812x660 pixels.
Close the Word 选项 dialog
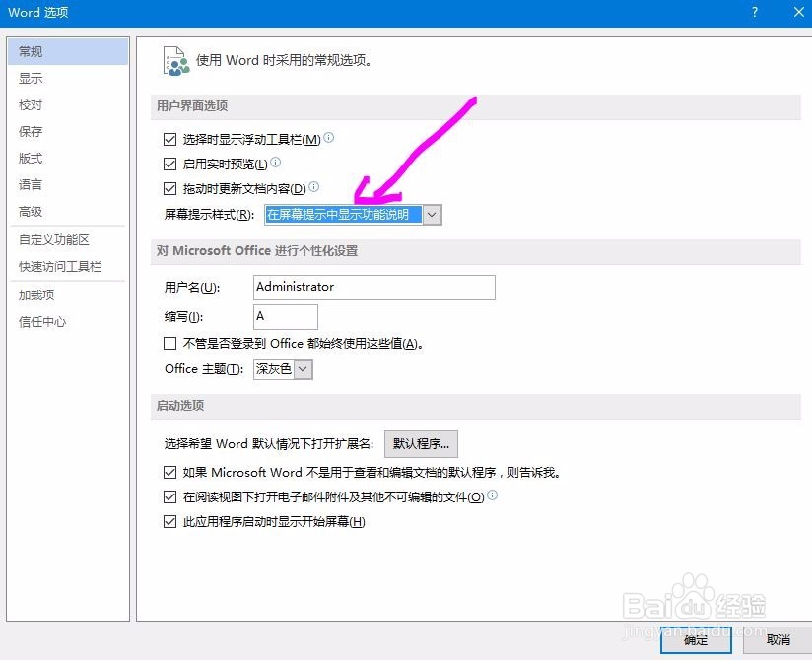coord(799,12)
